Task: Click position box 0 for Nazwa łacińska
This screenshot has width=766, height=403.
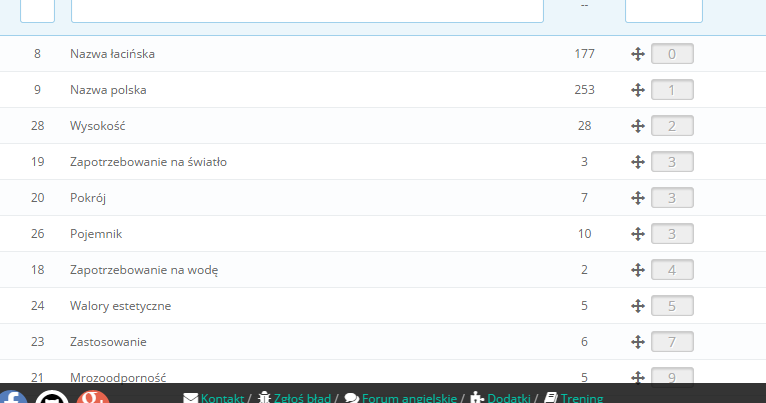Action: [x=672, y=54]
